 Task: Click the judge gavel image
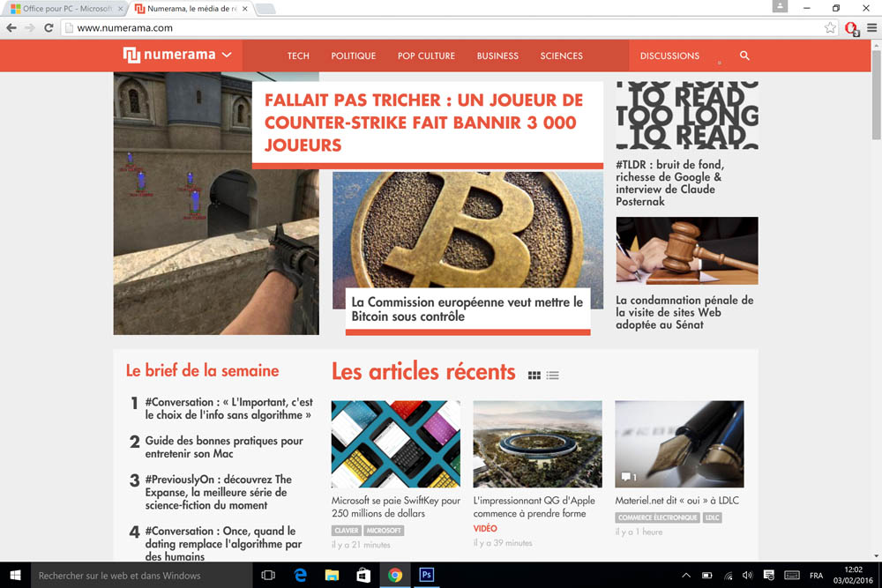click(x=687, y=250)
